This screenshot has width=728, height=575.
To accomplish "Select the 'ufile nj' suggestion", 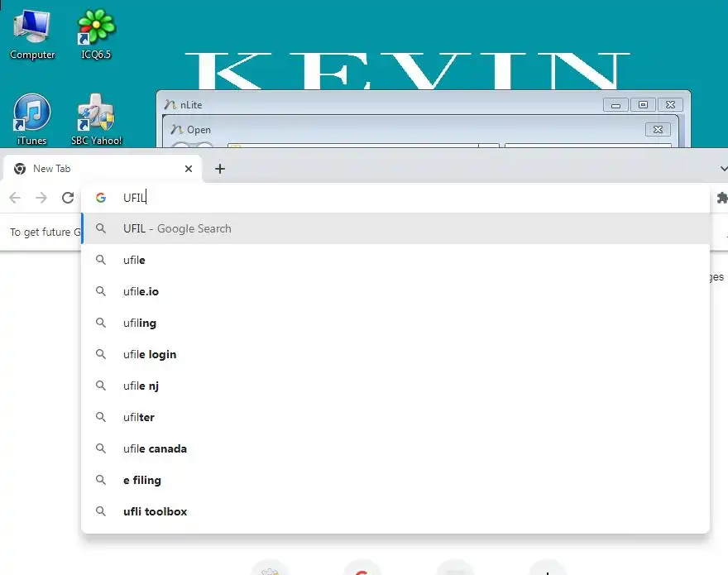I will (395, 386).
